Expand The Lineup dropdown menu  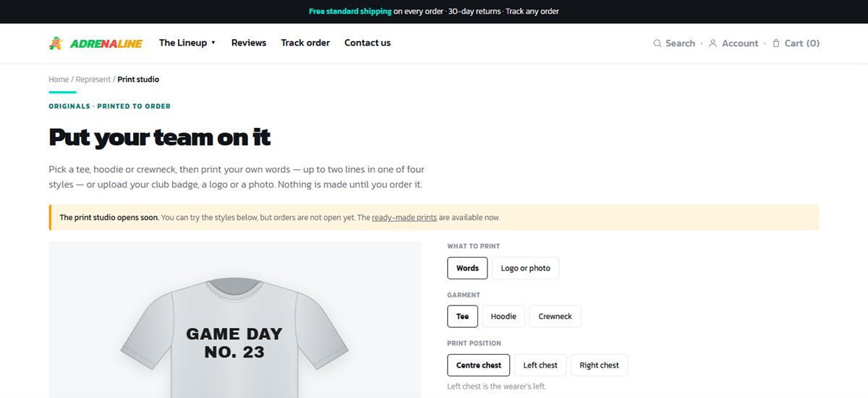187,43
